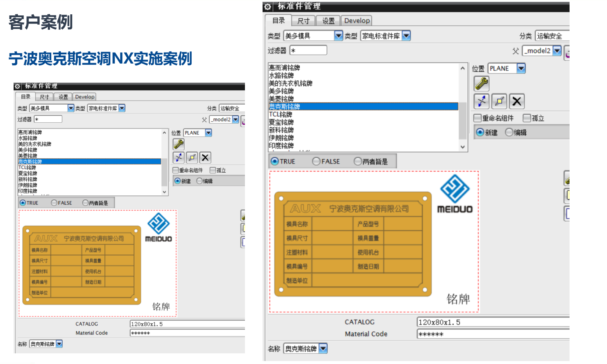The width and height of the screenshot is (607, 364).
Task: Click the yellow square reposition icon in larger dialog
Action: click(499, 101)
